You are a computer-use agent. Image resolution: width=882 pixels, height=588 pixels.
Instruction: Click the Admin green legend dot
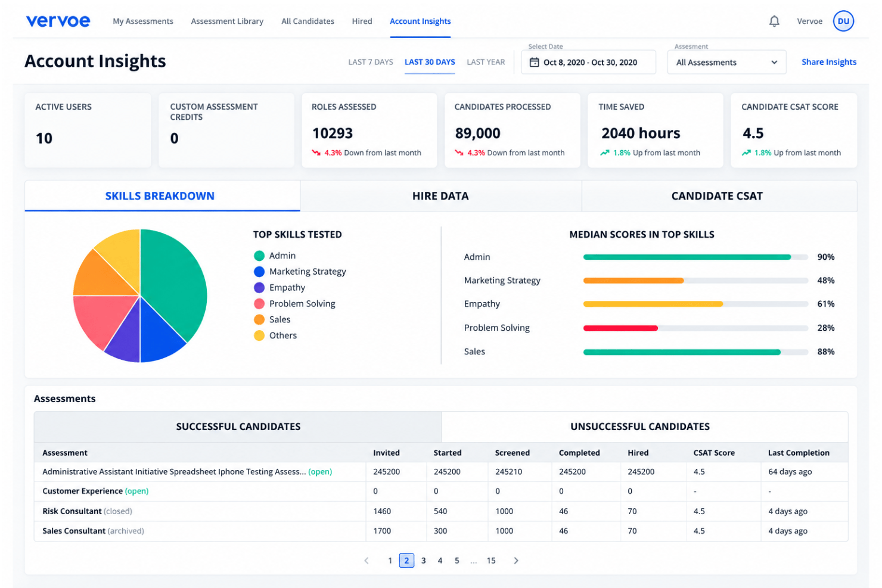click(x=259, y=256)
